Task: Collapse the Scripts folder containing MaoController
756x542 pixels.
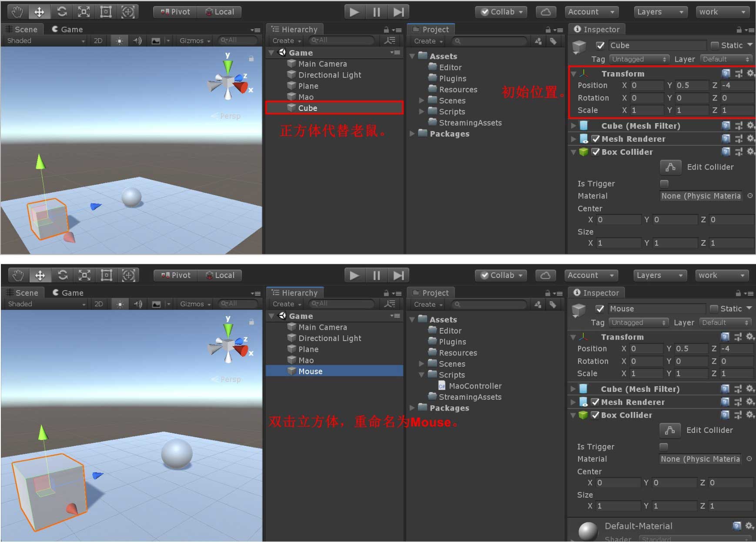Action: click(x=421, y=375)
